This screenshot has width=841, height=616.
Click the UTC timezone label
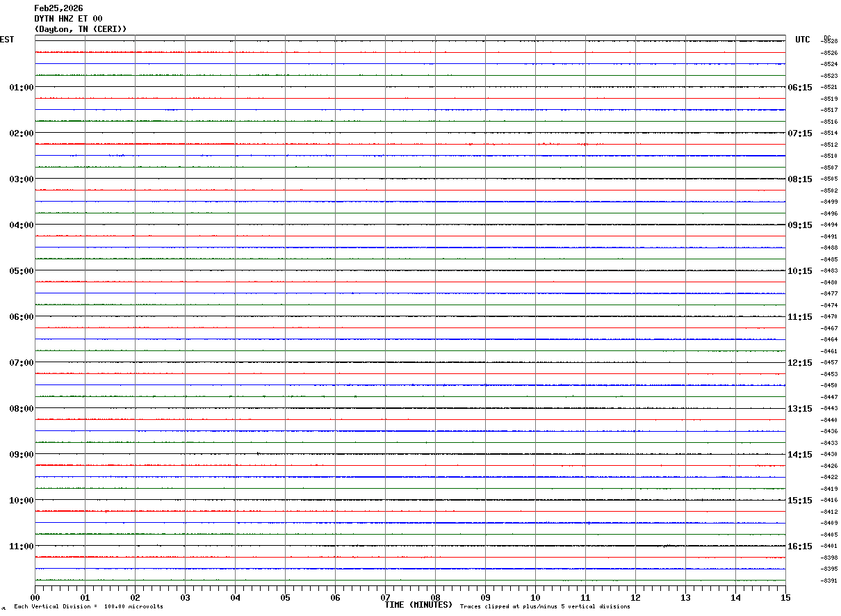(x=803, y=40)
